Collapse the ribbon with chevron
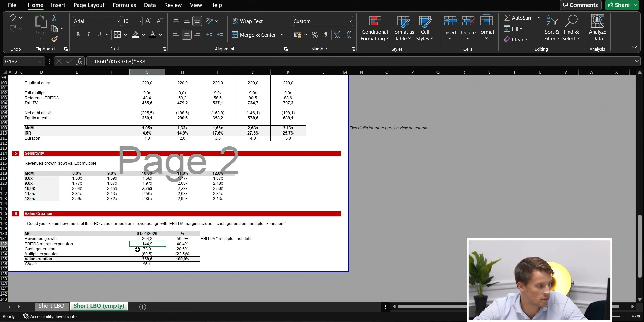The image size is (644, 322). point(634,47)
